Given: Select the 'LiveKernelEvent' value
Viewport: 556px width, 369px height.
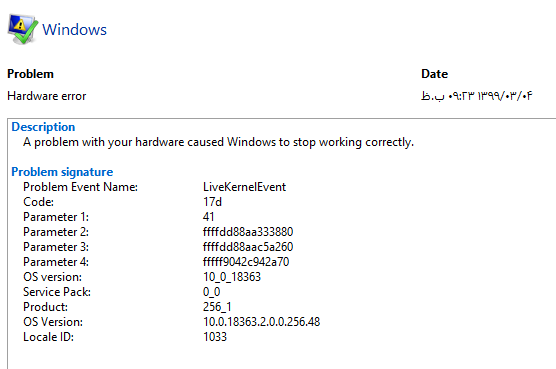Looking at the screenshot, I should tap(245, 187).
